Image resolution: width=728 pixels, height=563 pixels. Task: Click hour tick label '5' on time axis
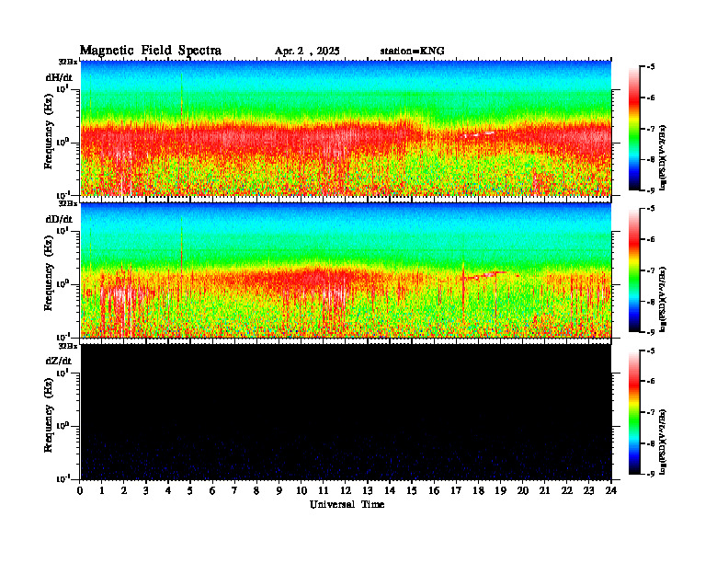pos(190,490)
